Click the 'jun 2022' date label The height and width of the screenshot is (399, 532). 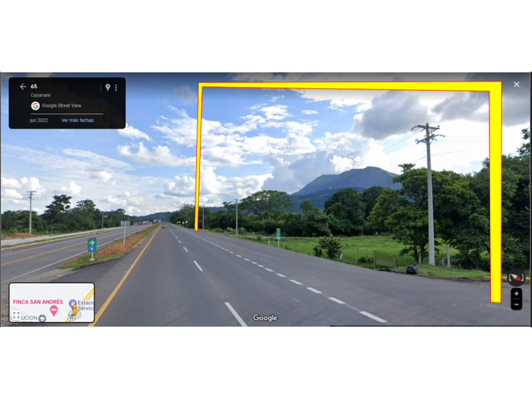click(39, 120)
